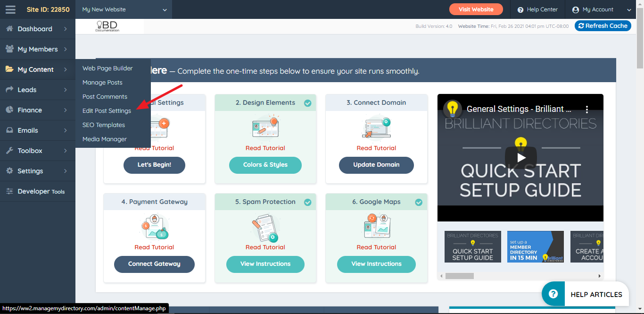Click the completed badge on Spam Protection
644x314 pixels.
308,202
